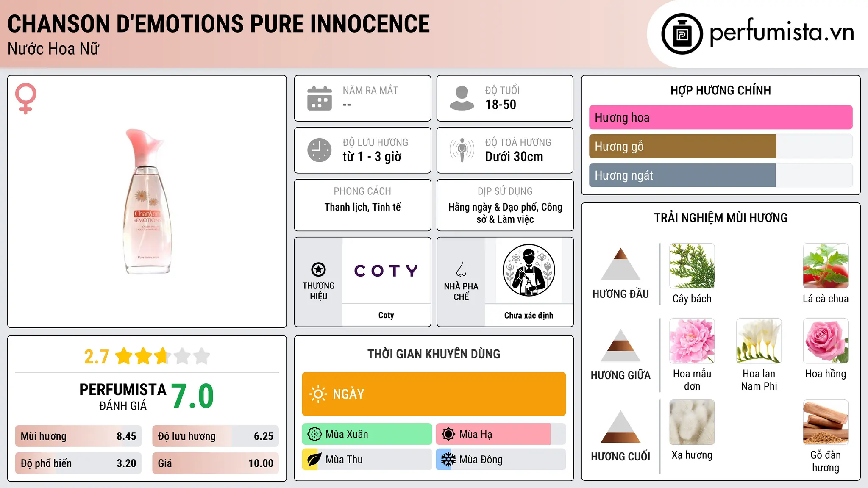Screen dimensions: 868x488
Task: Click the Chanson d'Emotions perfume bottle image
Action: coord(147,202)
